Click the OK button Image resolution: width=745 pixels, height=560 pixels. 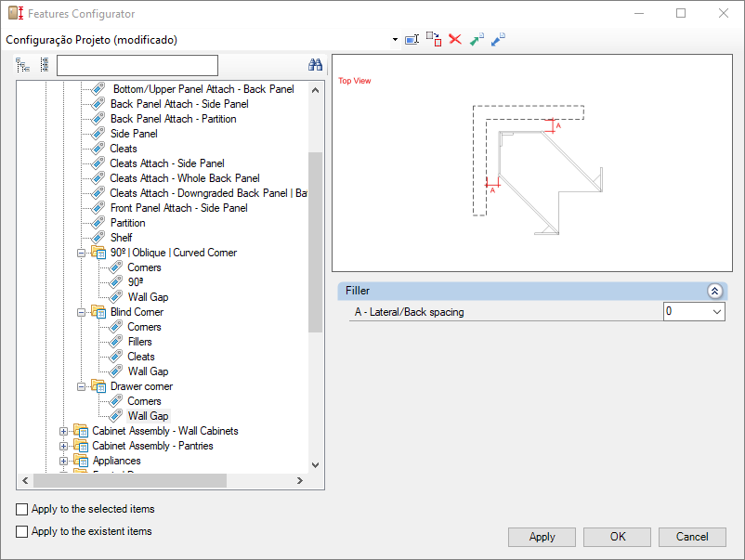click(617, 537)
